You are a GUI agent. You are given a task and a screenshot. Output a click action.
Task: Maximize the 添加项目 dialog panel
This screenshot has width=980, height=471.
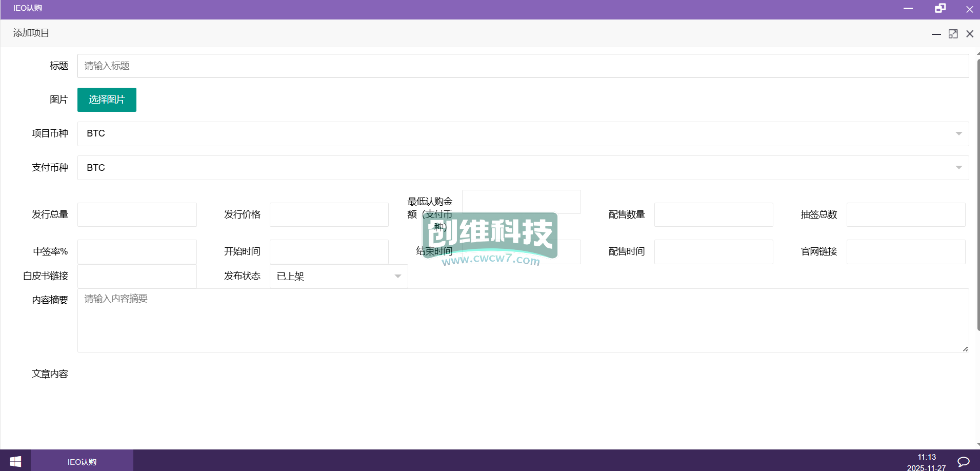[x=953, y=34]
